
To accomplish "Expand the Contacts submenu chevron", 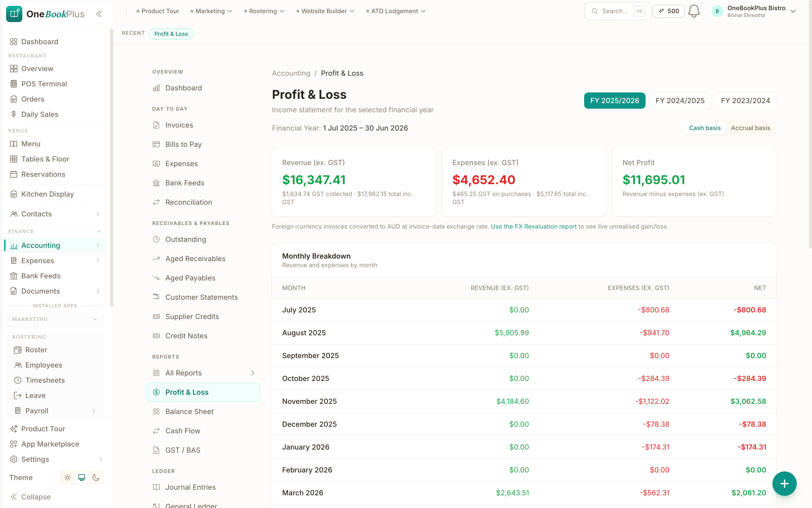I will point(98,214).
